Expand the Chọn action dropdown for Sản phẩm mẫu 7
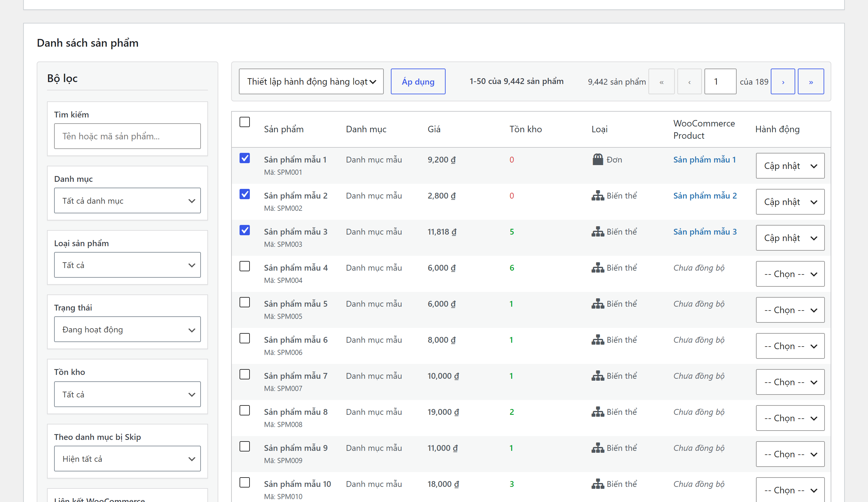The image size is (868, 502). (x=790, y=382)
